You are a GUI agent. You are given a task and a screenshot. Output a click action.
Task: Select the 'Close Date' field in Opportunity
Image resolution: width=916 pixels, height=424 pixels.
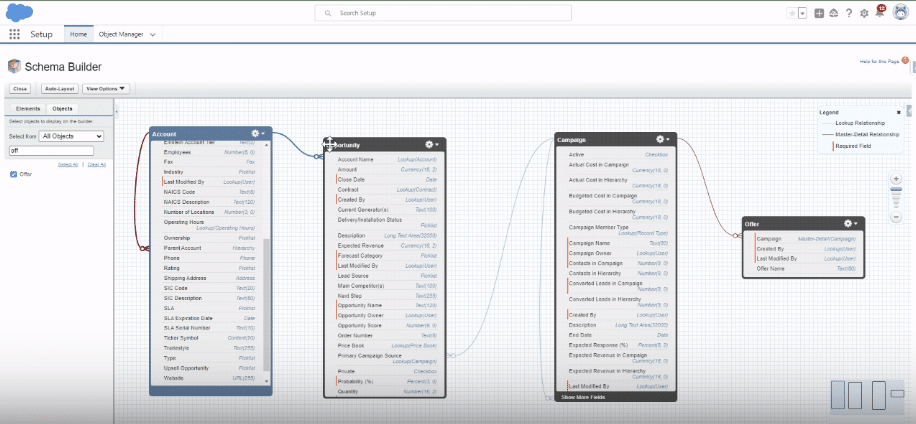click(387, 179)
